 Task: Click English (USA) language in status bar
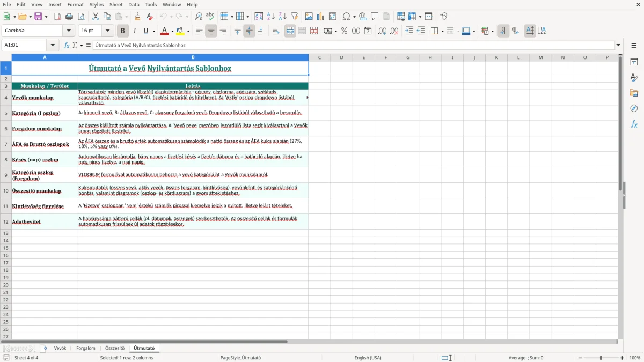[368, 358]
